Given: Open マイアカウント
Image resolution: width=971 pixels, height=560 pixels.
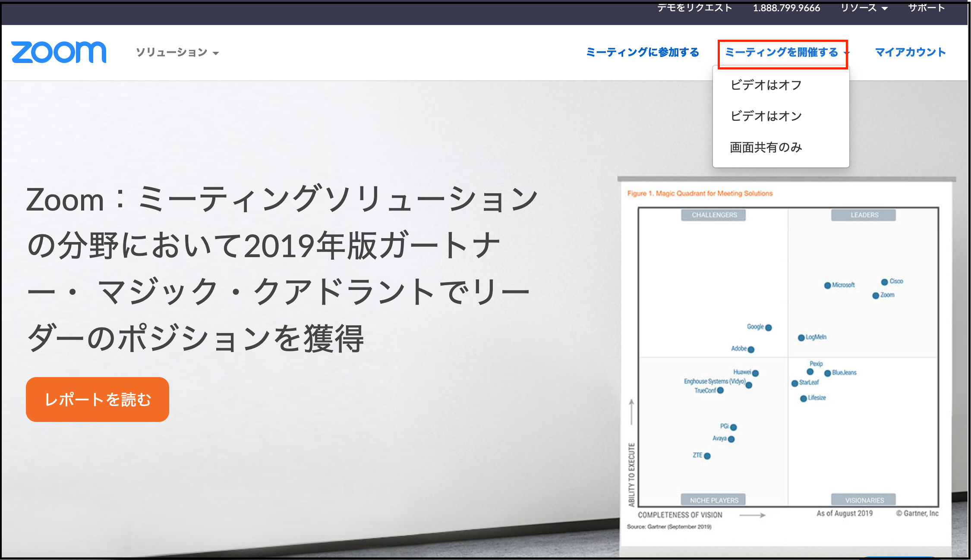Looking at the screenshot, I should [910, 52].
